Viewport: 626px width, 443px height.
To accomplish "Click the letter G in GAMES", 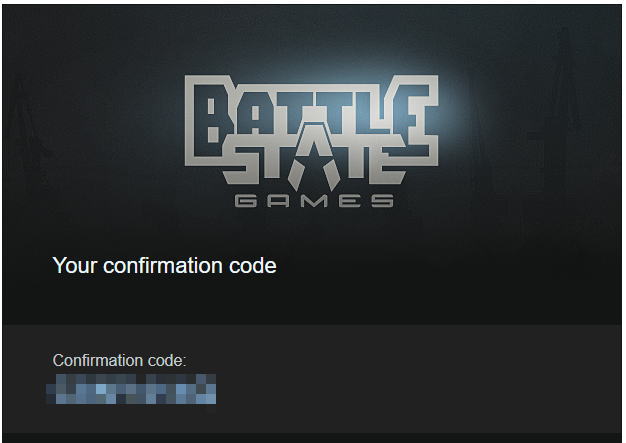I will point(246,201).
